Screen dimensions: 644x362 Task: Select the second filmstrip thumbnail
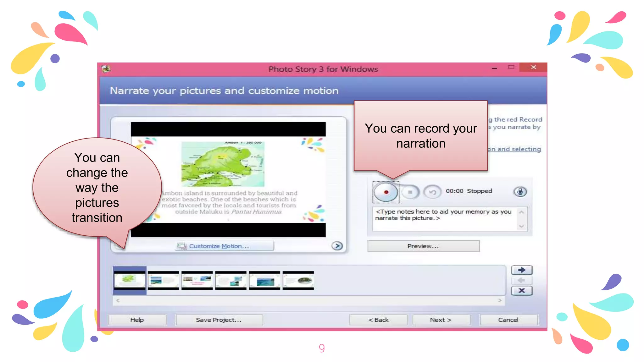(163, 280)
